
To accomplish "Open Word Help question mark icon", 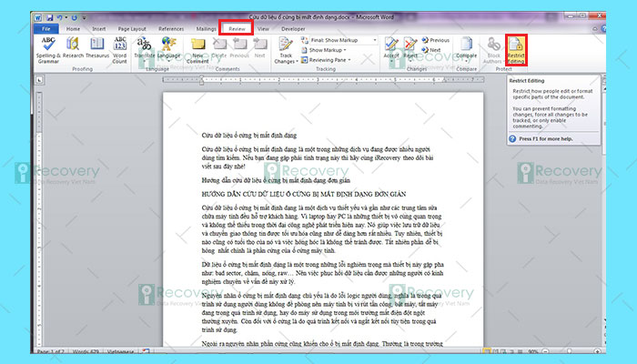I will pos(603,29).
